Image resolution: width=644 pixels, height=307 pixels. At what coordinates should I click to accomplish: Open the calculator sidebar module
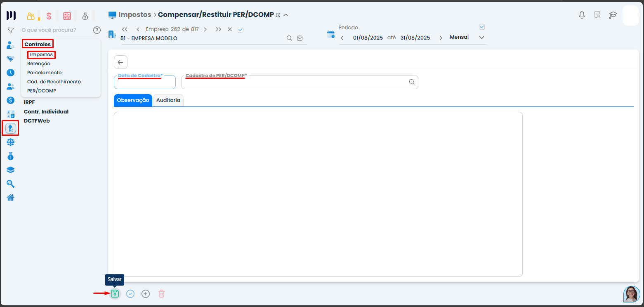pyautogui.click(x=11, y=114)
